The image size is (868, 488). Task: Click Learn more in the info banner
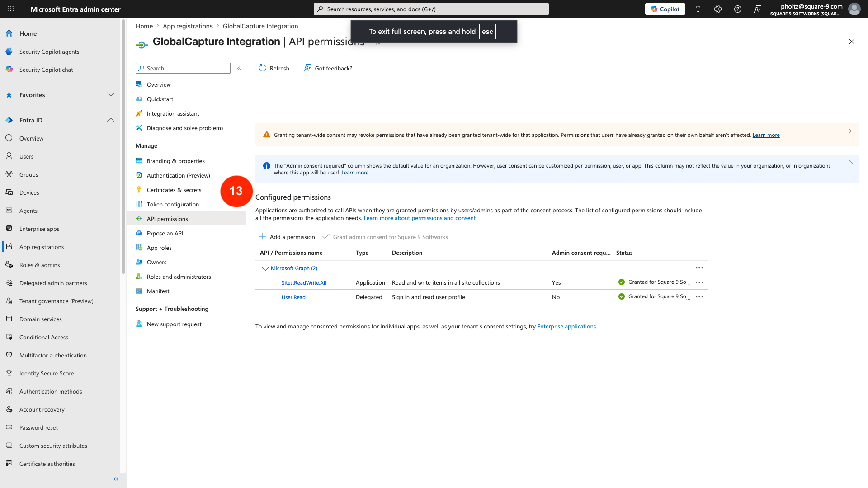coord(355,173)
